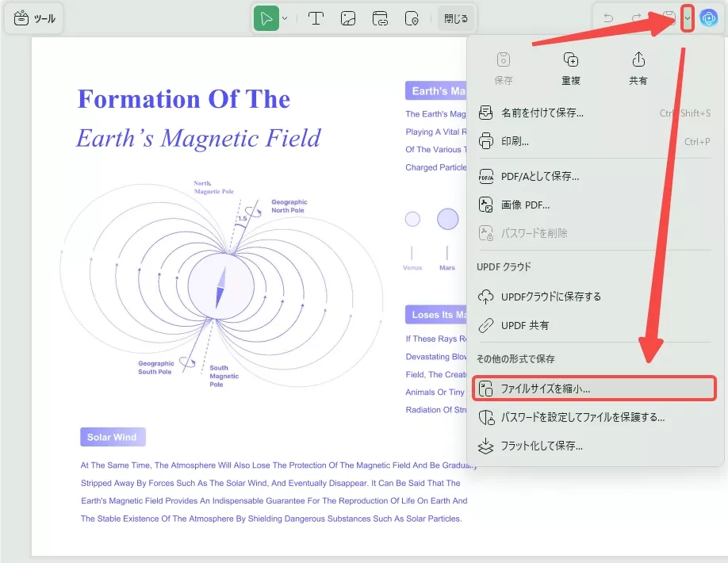728x563 pixels.
Task: Choose 名前を付けて保存...
Action: pos(595,113)
